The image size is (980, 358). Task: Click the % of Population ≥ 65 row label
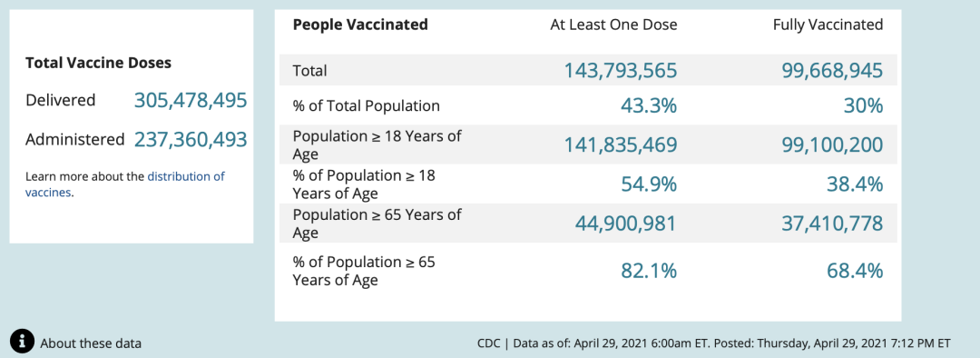pos(364,271)
